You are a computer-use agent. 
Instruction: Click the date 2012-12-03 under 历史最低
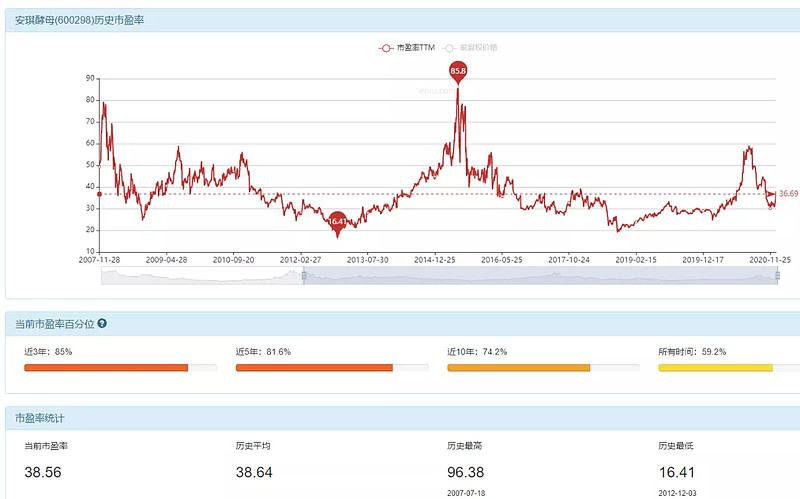[x=677, y=493]
